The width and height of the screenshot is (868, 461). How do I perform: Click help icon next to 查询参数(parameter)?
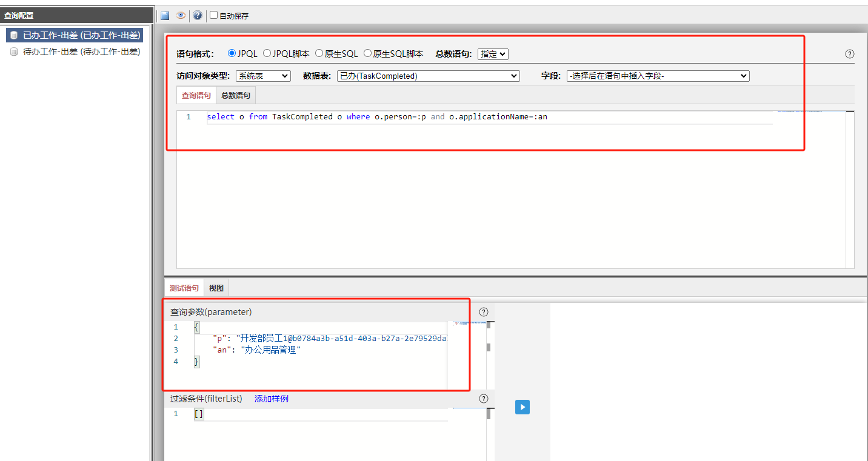(483, 312)
